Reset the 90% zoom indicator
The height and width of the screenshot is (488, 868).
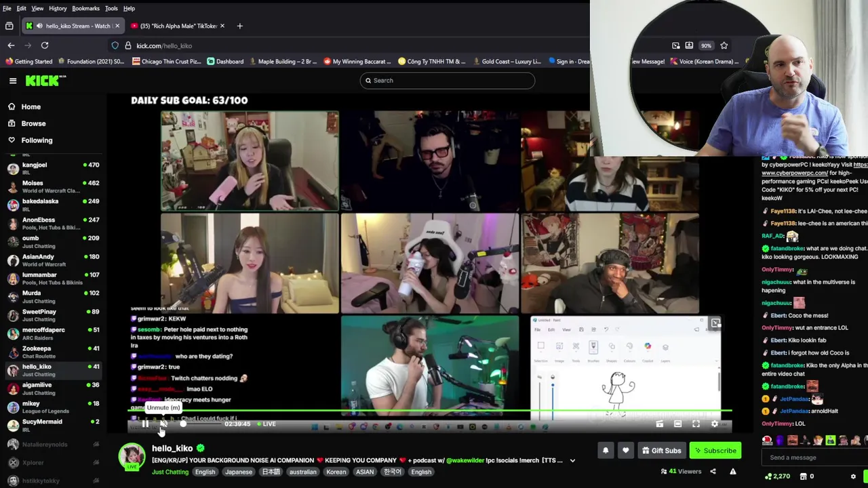tap(706, 45)
